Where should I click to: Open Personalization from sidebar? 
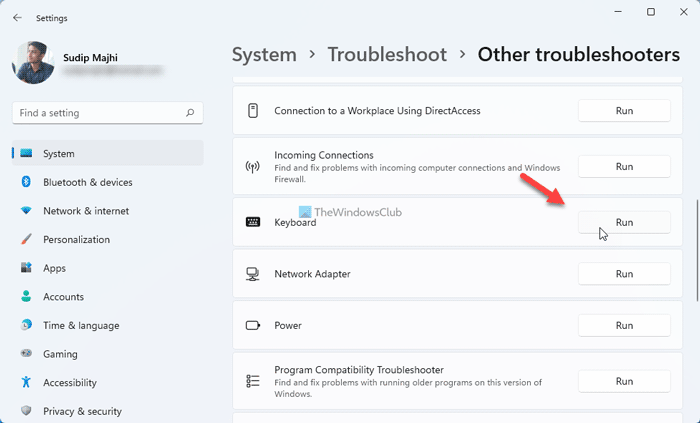point(76,240)
